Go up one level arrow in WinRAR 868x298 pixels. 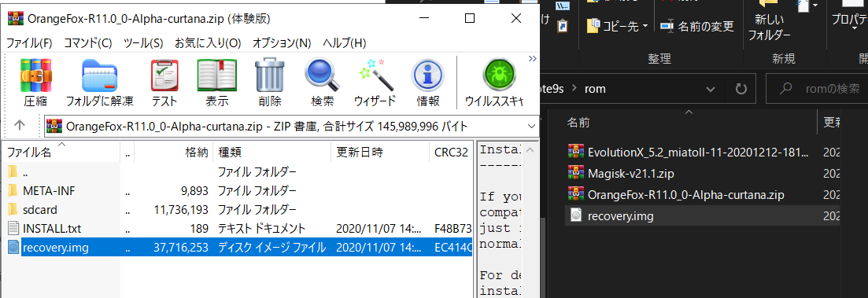click(x=20, y=126)
